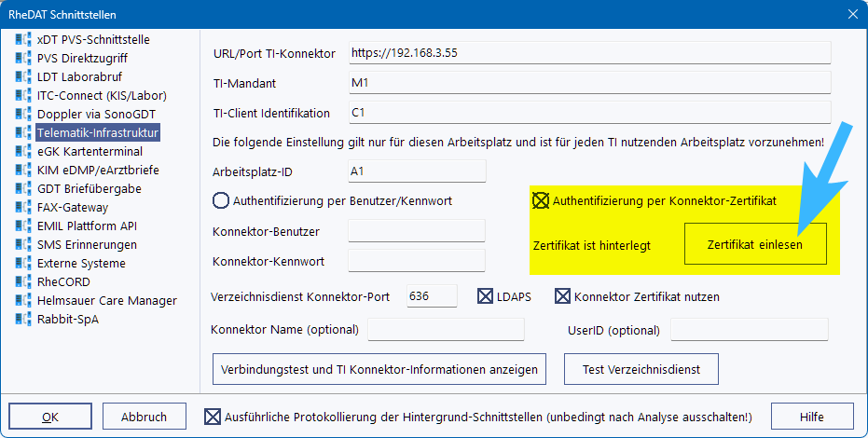
Task: Click the Test Verzeichnisdienst button
Action: (x=641, y=369)
